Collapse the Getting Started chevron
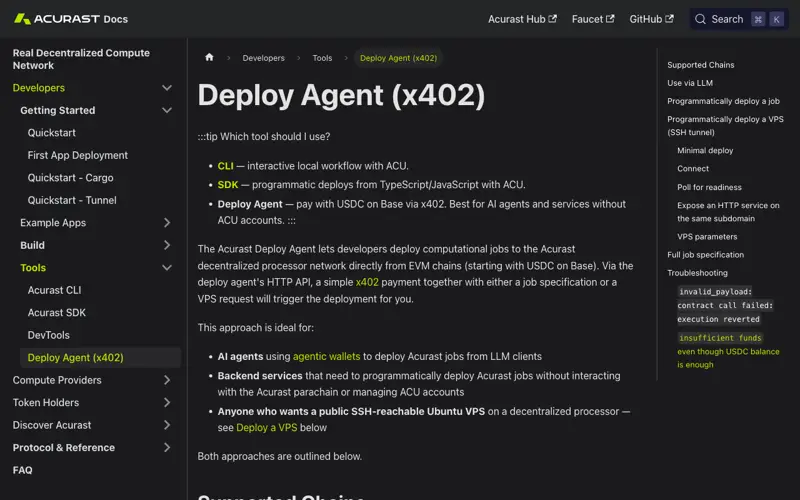This screenshot has height=500, width=800. [167, 110]
